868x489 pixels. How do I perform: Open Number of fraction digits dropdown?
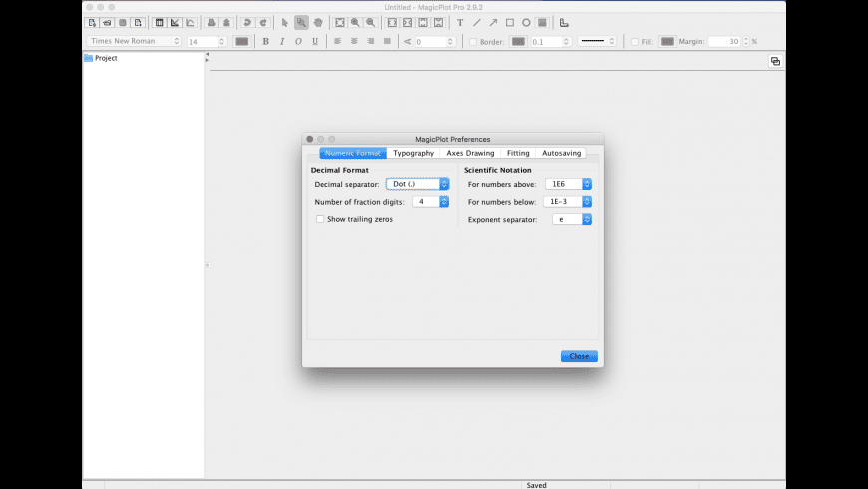(x=431, y=202)
